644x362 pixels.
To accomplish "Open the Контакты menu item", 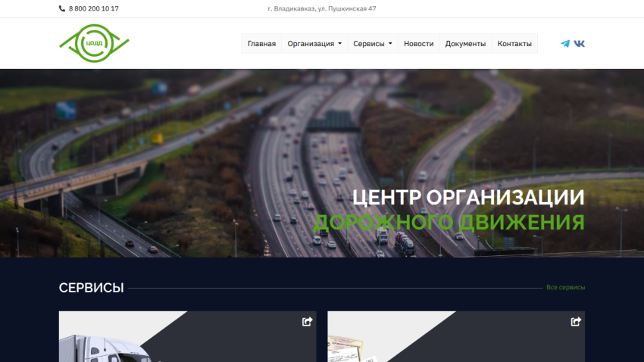I will 514,43.
